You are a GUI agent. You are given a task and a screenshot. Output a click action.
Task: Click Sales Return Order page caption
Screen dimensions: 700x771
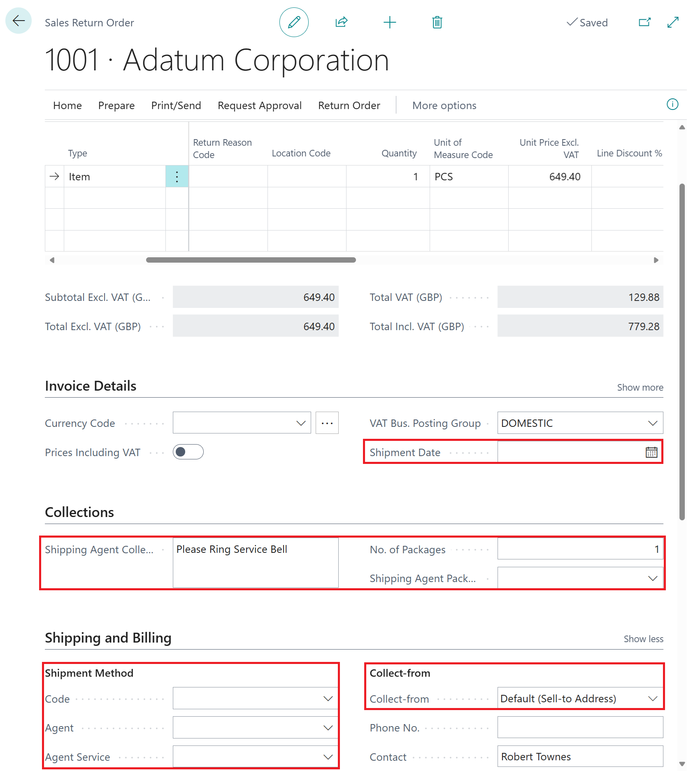[89, 23]
